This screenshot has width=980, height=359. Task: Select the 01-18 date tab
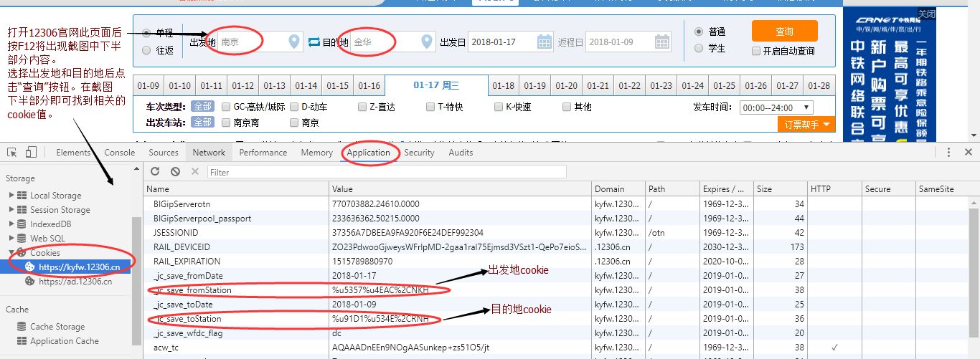tap(504, 85)
